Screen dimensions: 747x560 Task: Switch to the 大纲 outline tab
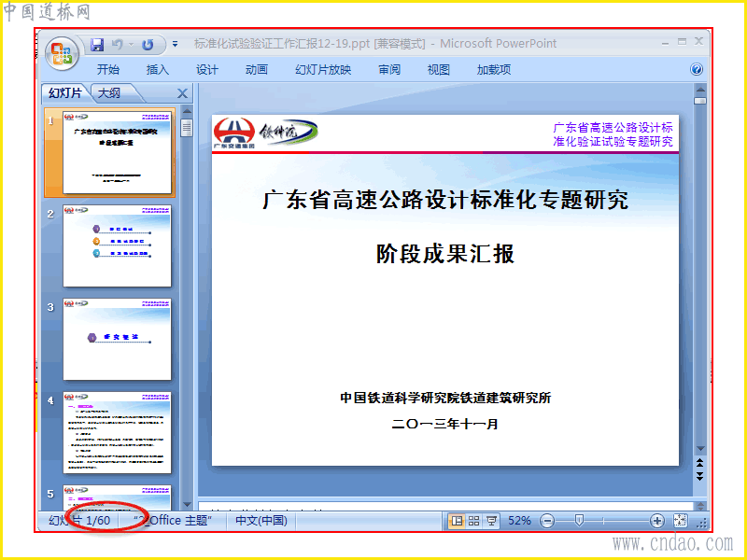click(x=109, y=92)
